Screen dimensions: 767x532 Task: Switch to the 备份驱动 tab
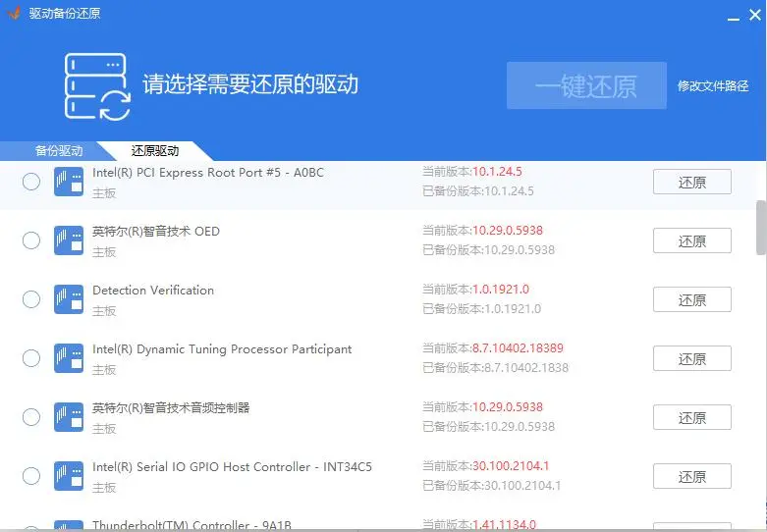click(x=59, y=151)
